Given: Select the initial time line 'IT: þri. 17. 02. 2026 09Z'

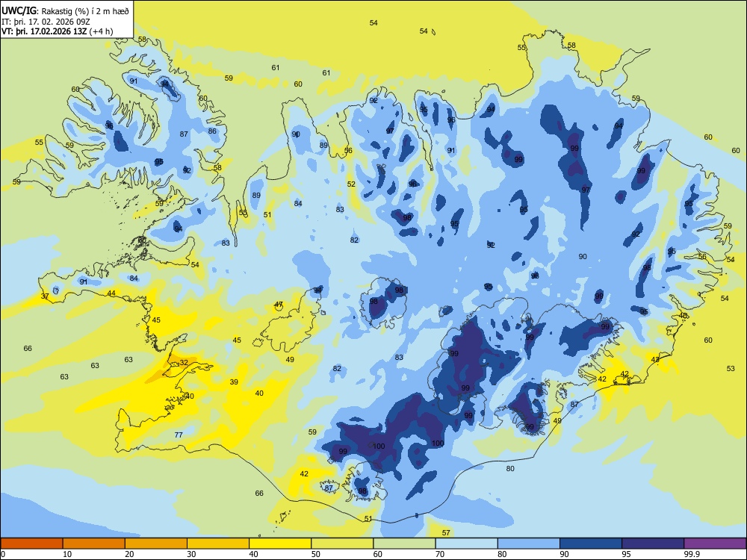Looking at the screenshot, I should coord(46,22).
